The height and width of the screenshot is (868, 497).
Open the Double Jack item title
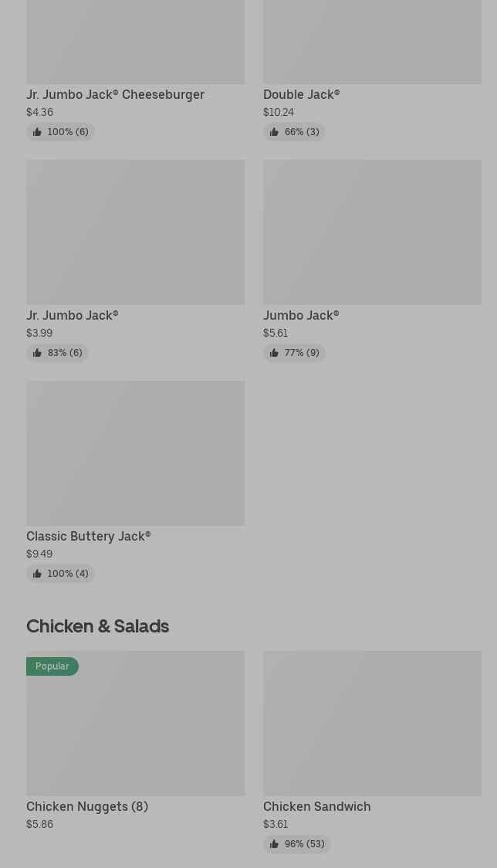click(x=302, y=95)
